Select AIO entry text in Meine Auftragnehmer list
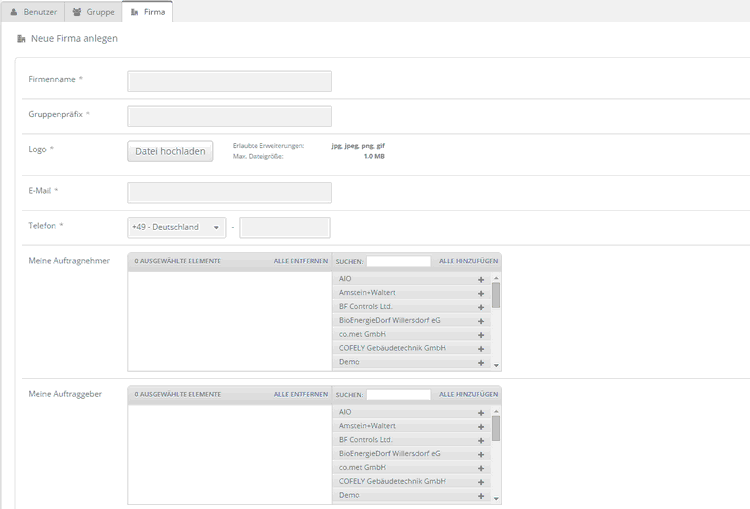The height and width of the screenshot is (509, 750). click(x=345, y=279)
